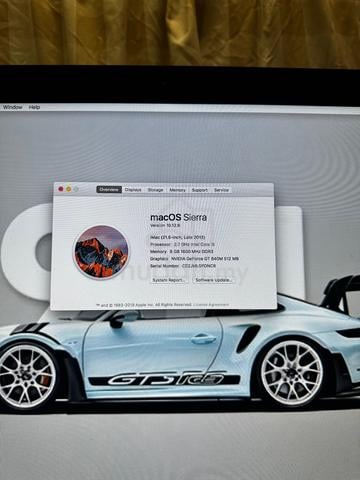The width and height of the screenshot is (360, 480).
Task: Click the Memory 8 GB 1600 MHz DDR3 line
Action: coord(182,252)
